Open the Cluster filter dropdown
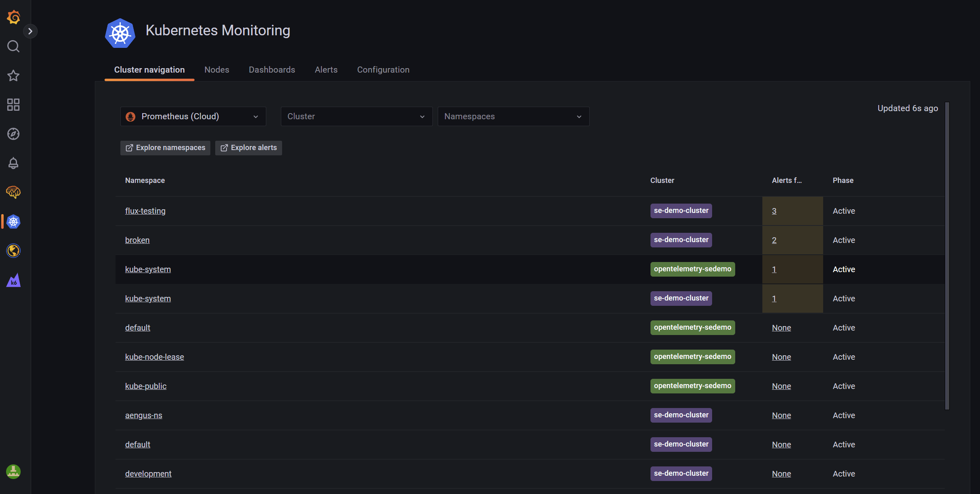Image resolution: width=980 pixels, height=494 pixels. tap(357, 116)
